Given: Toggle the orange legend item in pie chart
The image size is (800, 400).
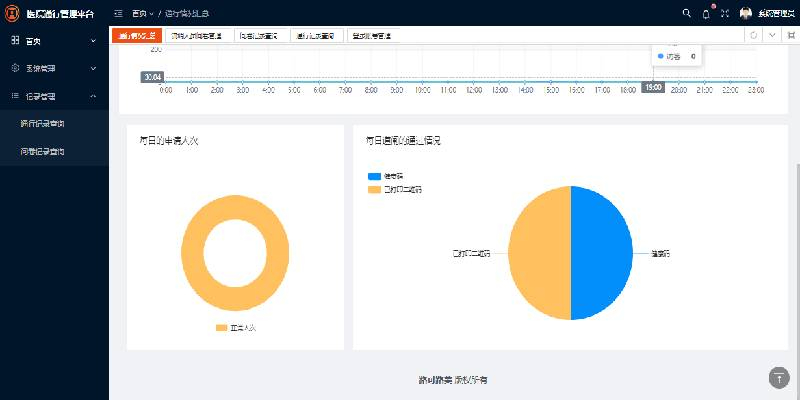Looking at the screenshot, I should coord(375,188).
